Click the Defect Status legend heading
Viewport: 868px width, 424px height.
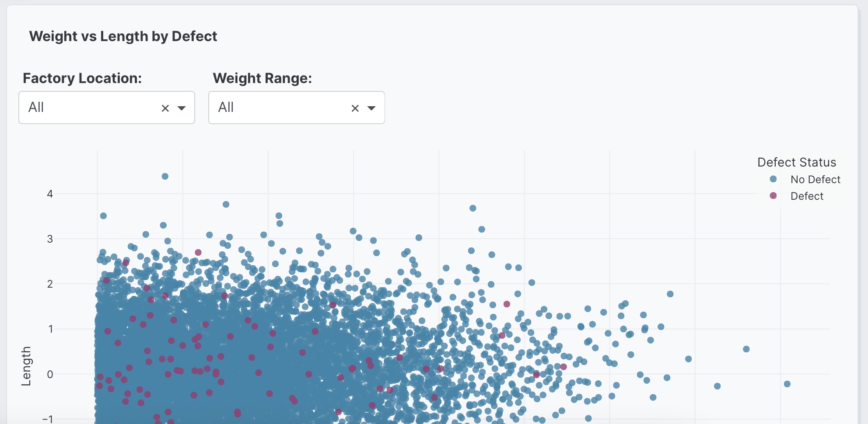796,162
